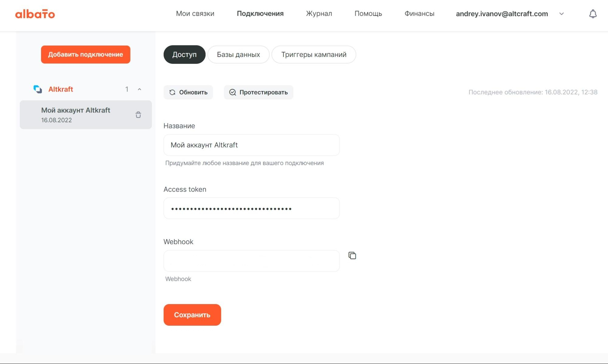Click the Протестировать button
Screen dimensions: 608x364
[259, 92]
